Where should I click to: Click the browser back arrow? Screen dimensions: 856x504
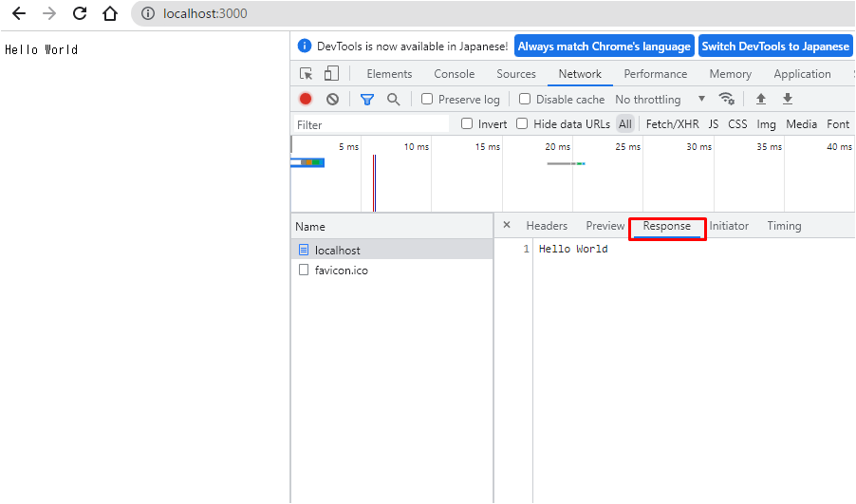pyautogui.click(x=19, y=13)
